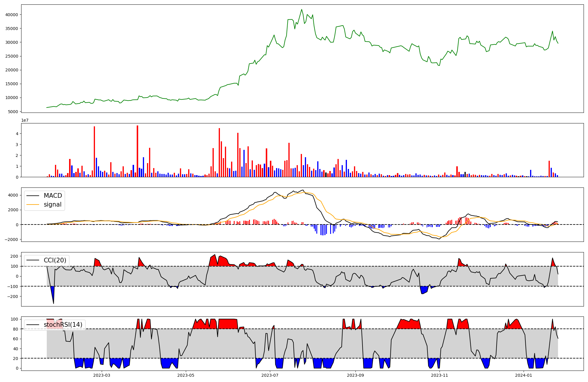
Task: Click the black MACD legend line sample
Action: tap(33, 196)
